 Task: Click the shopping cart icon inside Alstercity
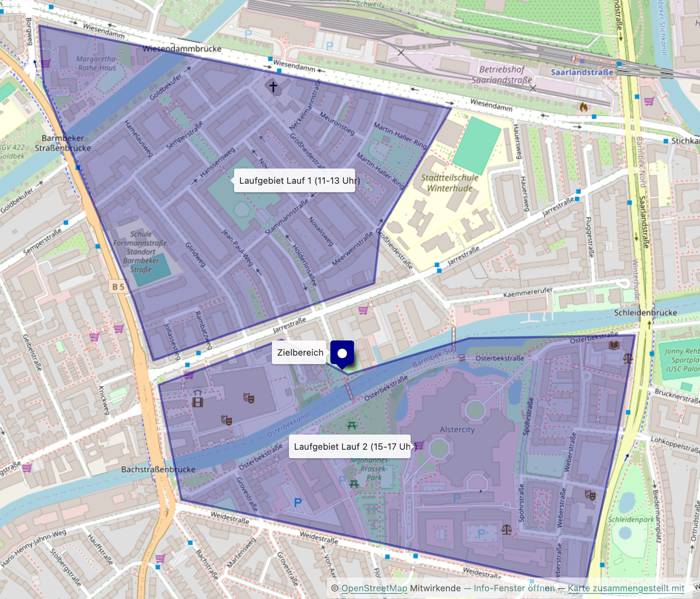(419, 445)
